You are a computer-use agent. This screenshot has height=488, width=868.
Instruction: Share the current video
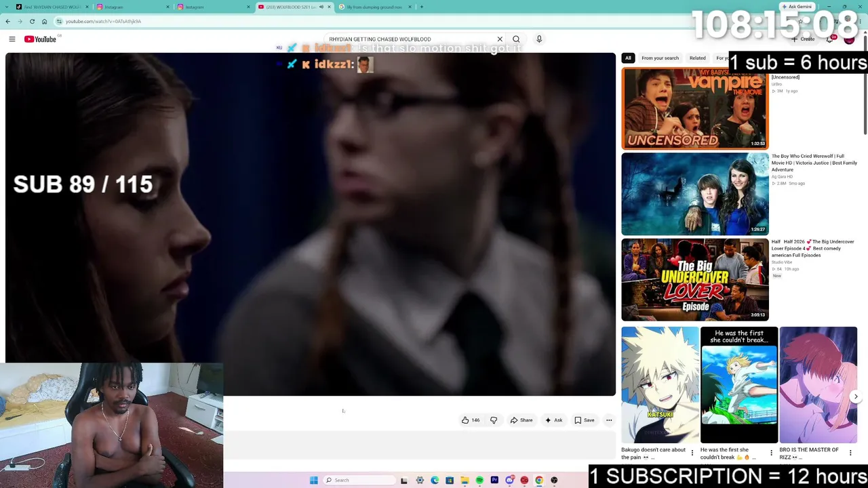pyautogui.click(x=521, y=420)
